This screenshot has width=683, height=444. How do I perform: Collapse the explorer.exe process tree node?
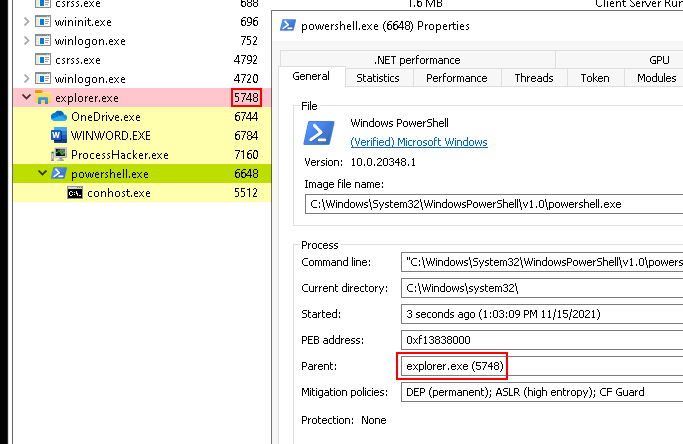(26, 98)
